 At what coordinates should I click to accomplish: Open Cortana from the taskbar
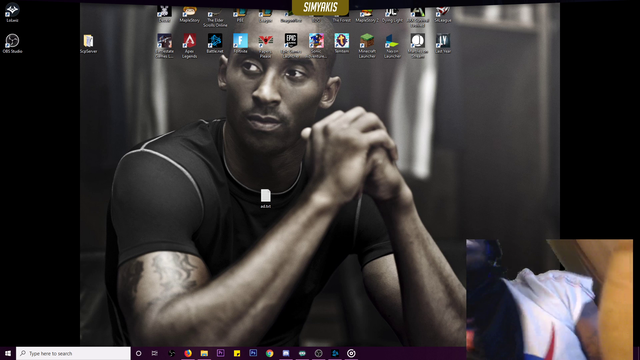pos(138,353)
